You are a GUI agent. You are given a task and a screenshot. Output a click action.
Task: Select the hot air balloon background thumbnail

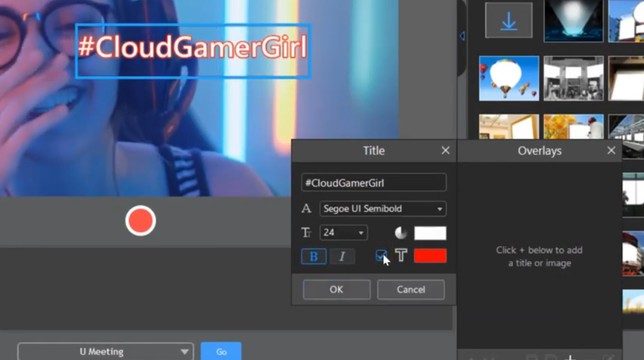[508, 78]
